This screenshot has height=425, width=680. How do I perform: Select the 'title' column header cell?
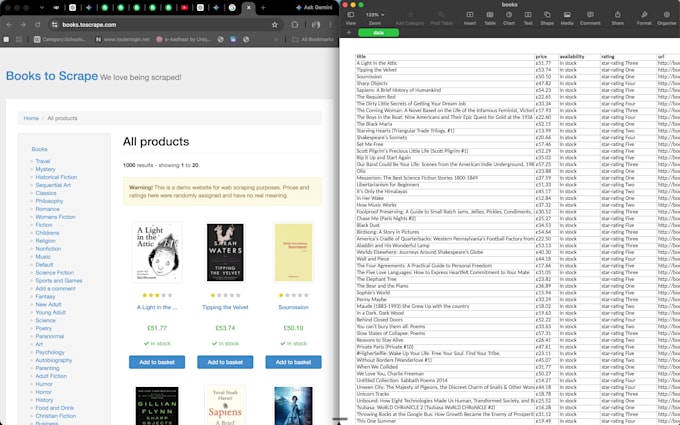click(x=445, y=56)
